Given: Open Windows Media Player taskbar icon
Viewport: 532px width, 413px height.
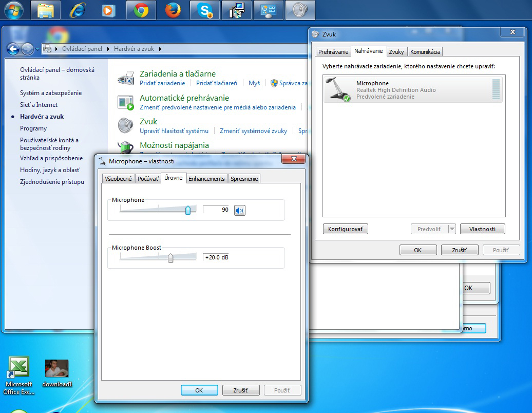Looking at the screenshot, I should coord(109,10).
